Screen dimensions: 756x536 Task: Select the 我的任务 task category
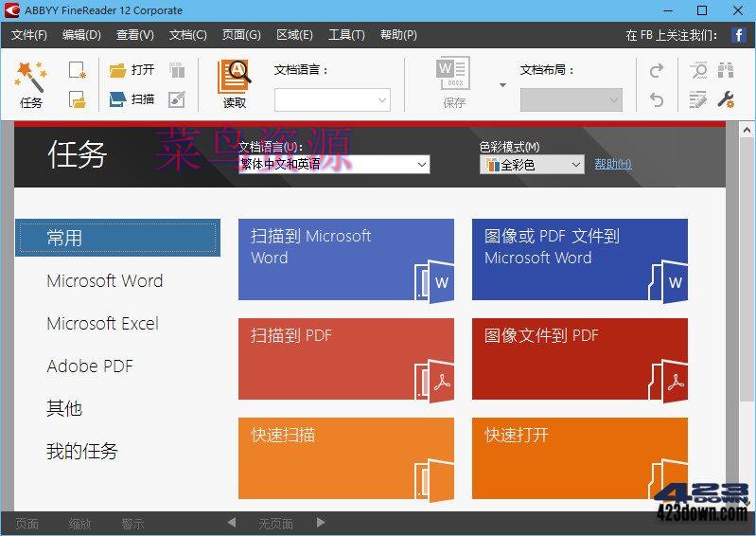tap(82, 451)
